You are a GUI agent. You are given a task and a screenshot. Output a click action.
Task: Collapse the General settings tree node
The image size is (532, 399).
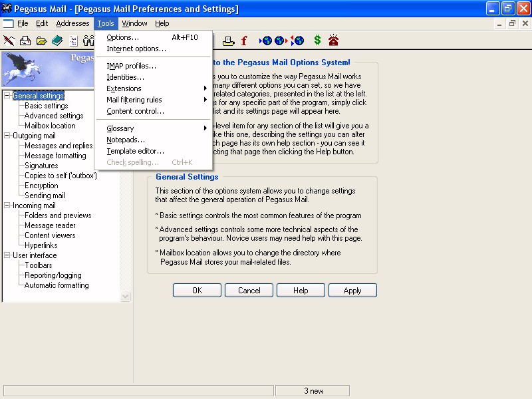7,96
